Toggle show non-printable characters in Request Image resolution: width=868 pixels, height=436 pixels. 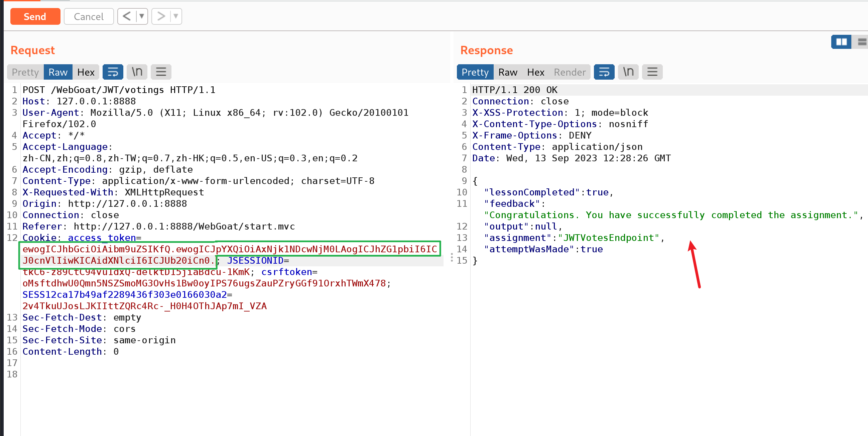tap(137, 72)
